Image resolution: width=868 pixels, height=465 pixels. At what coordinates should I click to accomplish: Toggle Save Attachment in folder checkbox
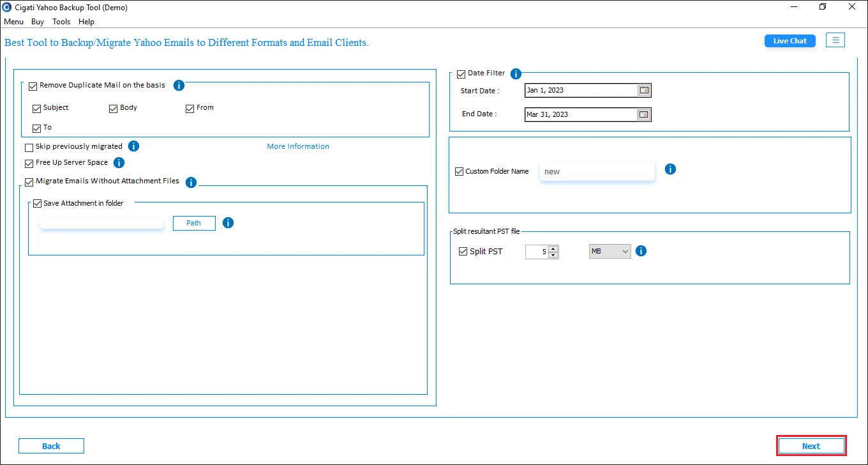coord(37,204)
